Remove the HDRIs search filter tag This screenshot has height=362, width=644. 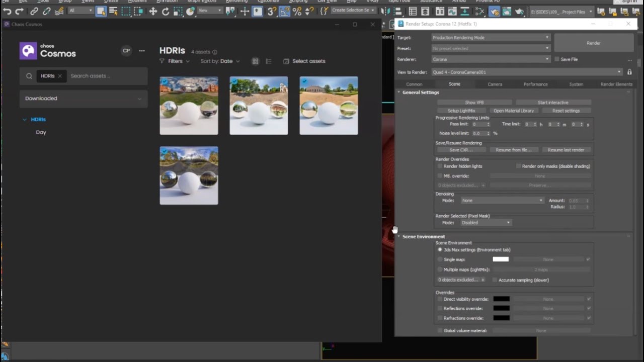59,76
